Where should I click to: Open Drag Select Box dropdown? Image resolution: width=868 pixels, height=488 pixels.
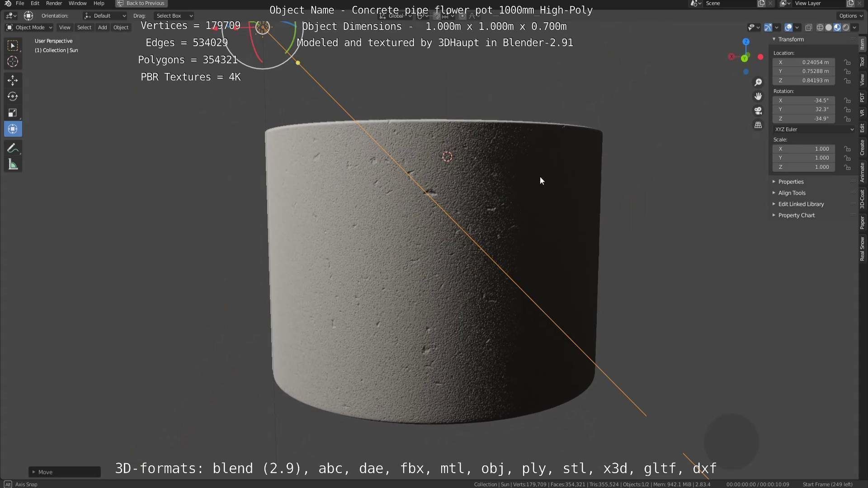pyautogui.click(x=174, y=16)
